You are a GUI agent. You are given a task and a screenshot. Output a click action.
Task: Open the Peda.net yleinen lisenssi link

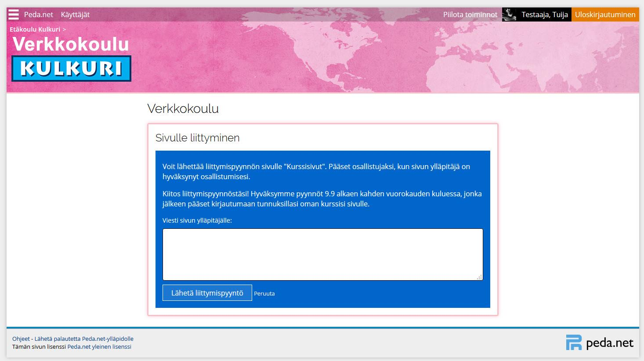tap(99, 347)
